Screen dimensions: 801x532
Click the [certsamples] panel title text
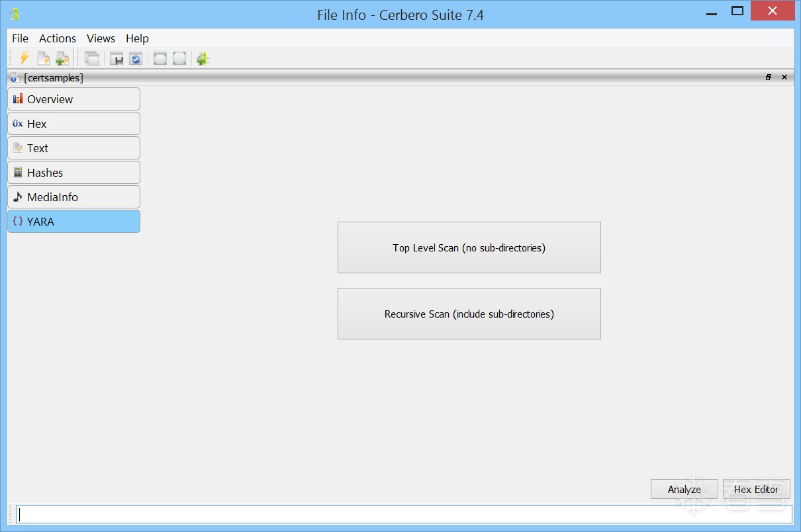coord(54,78)
